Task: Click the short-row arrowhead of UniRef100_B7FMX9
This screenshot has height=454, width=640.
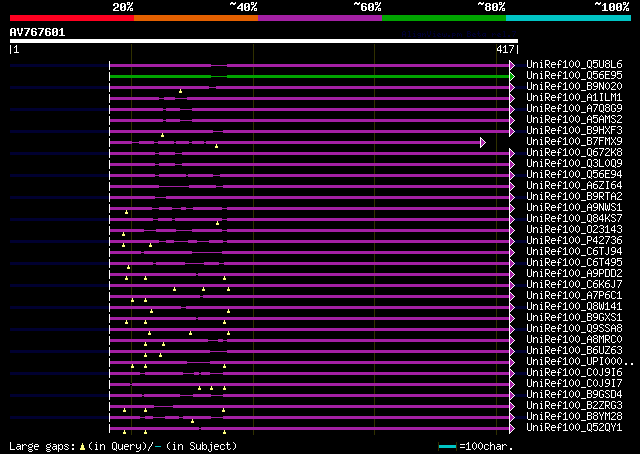Action: (x=483, y=142)
